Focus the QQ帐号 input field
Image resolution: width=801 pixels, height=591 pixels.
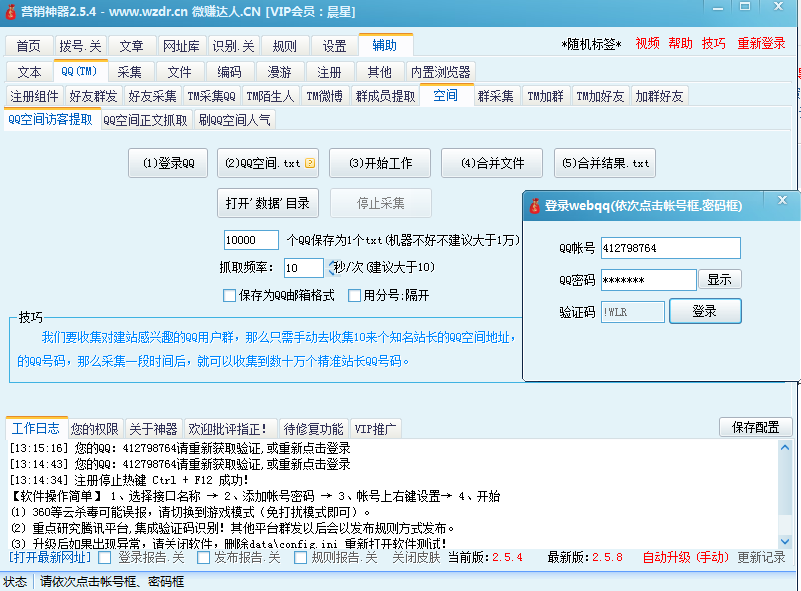pyautogui.click(x=672, y=248)
